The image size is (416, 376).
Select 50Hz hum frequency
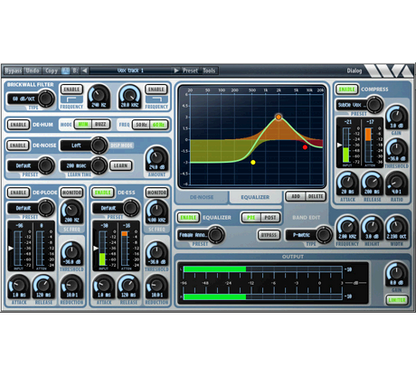click(x=141, y=125)
